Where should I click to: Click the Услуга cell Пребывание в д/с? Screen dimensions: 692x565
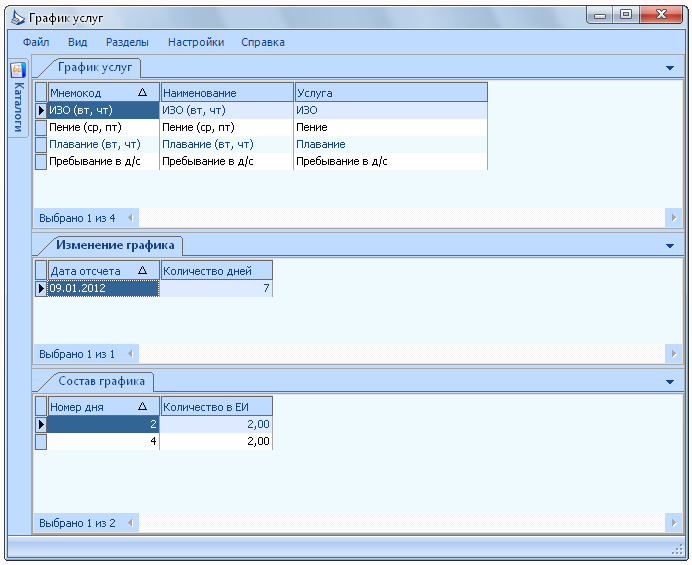tap(391, 162)
